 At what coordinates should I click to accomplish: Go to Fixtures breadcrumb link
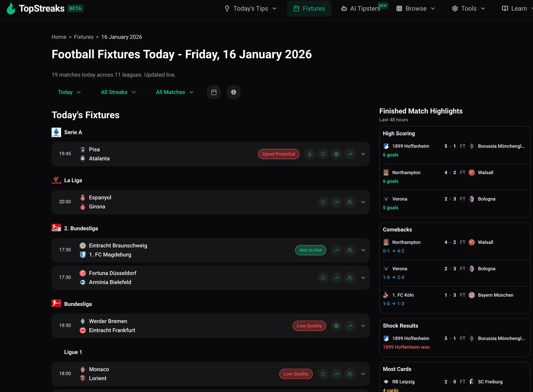point(84,37)
